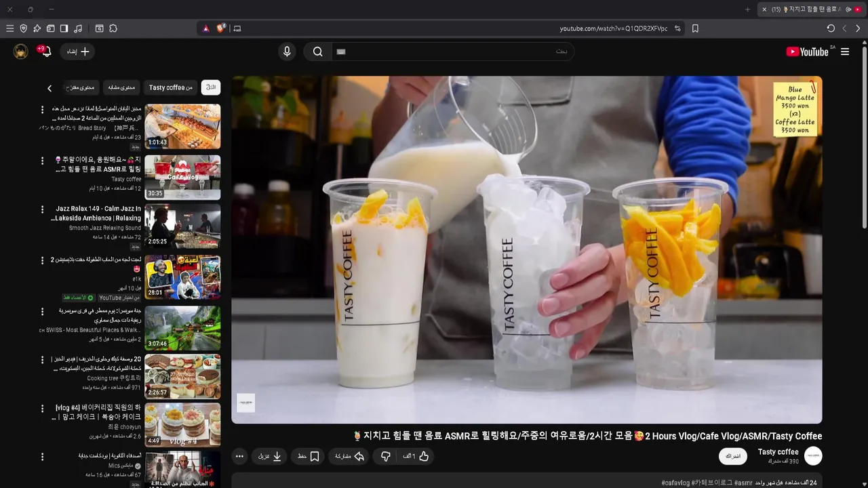Go back with the left chevron
The width and height of the screenshot is (868, 488).
pyautogui.click(x=844, y=28)
